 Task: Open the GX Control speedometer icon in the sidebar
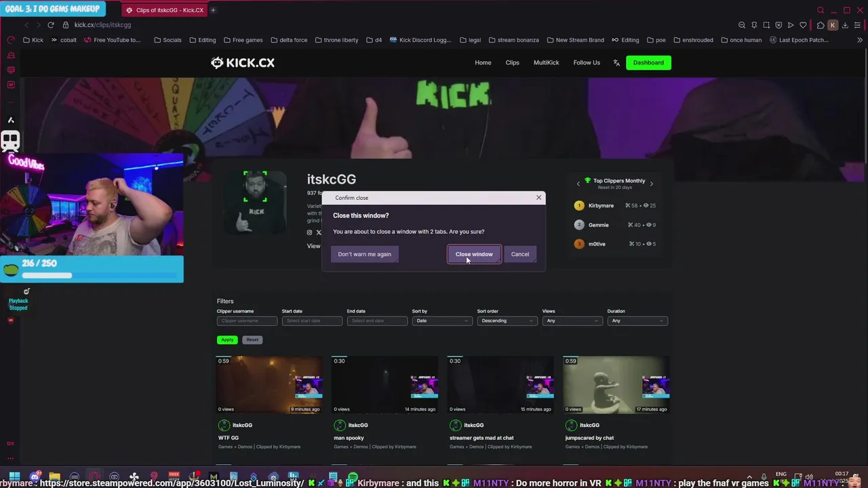(x=11, y=40)
